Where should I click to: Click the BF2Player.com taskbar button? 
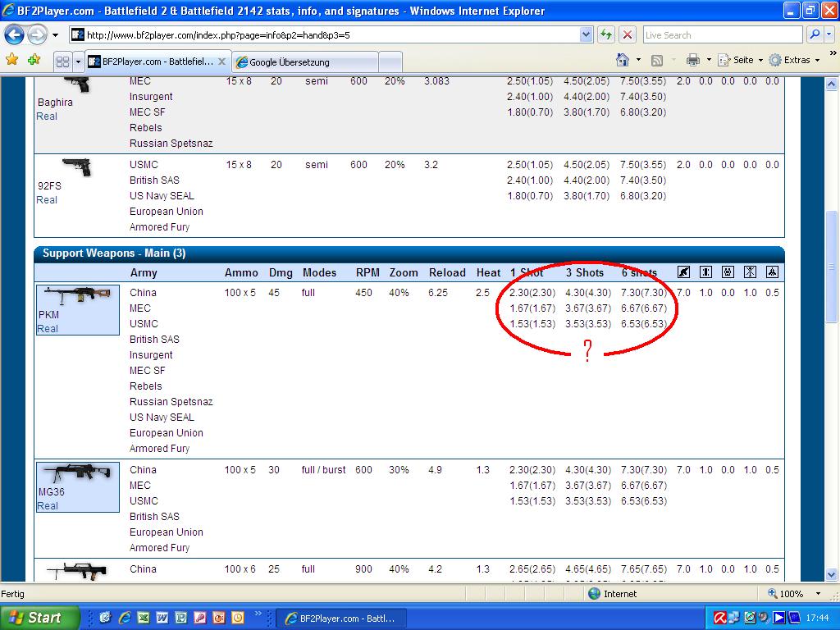tap(343, 619)
